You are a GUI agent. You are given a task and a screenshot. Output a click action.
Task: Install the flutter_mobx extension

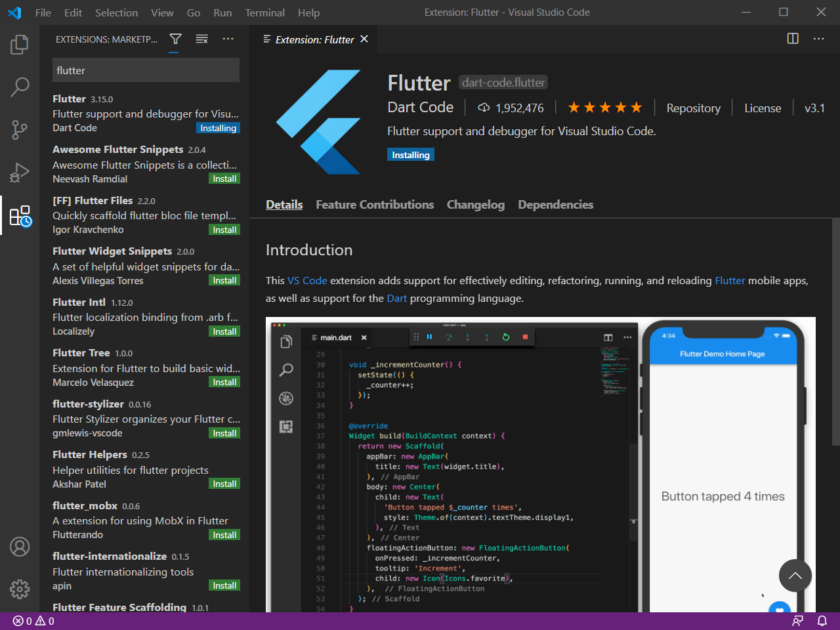coord(224,535)
